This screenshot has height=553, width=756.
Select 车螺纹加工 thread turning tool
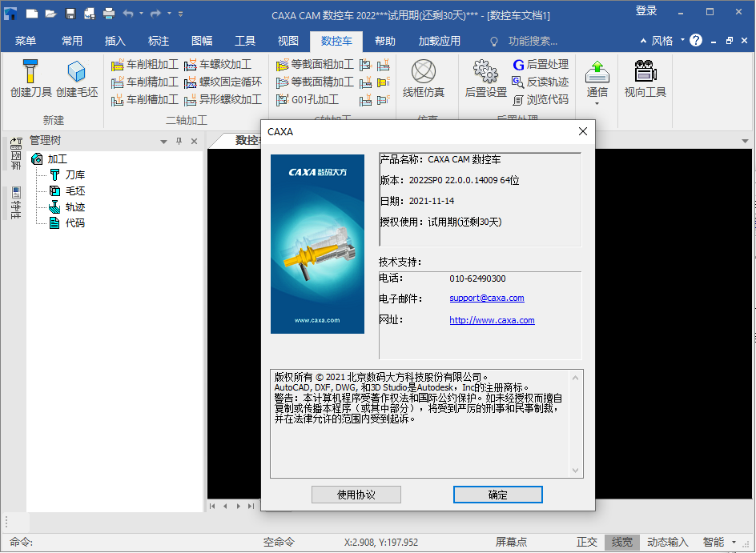point(218,65)
